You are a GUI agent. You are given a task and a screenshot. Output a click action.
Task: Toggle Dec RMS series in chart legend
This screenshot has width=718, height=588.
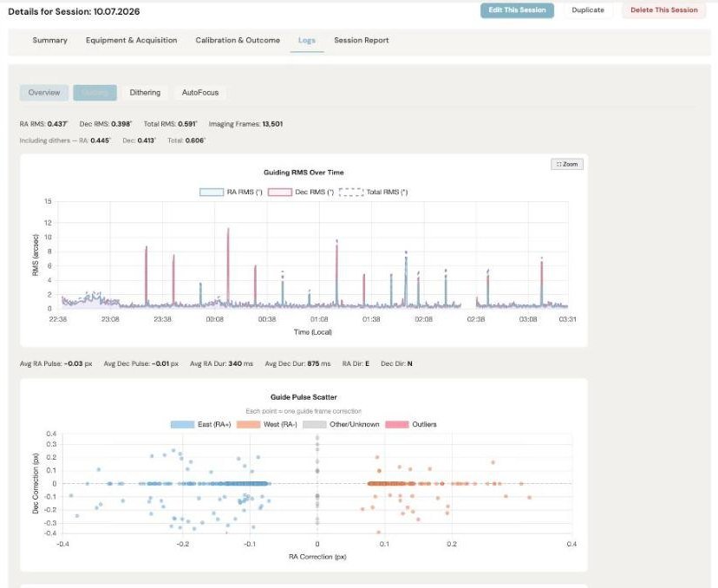coord(301,192)
